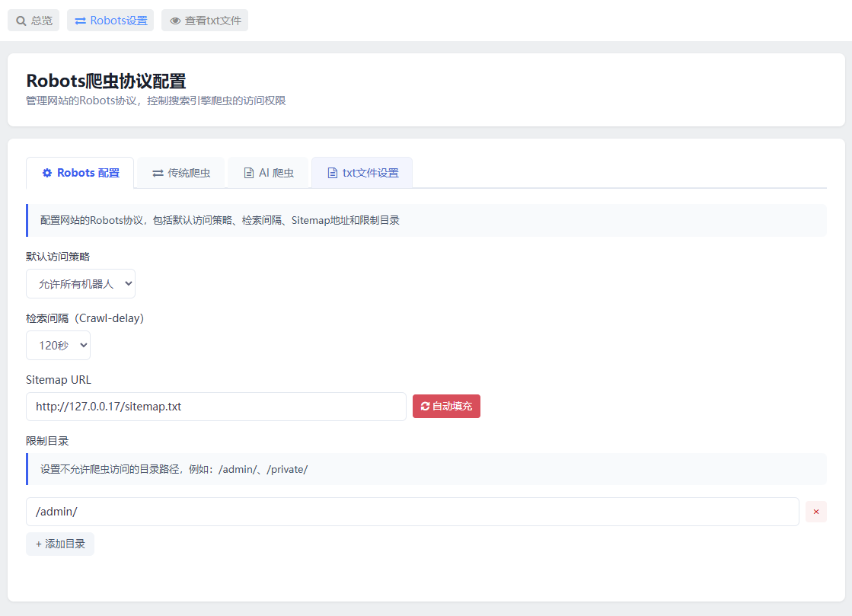Click the /admin/ restricted directory field
This screenshot has width=852, height=616.
pyautogui.click(x=413, y=512)
